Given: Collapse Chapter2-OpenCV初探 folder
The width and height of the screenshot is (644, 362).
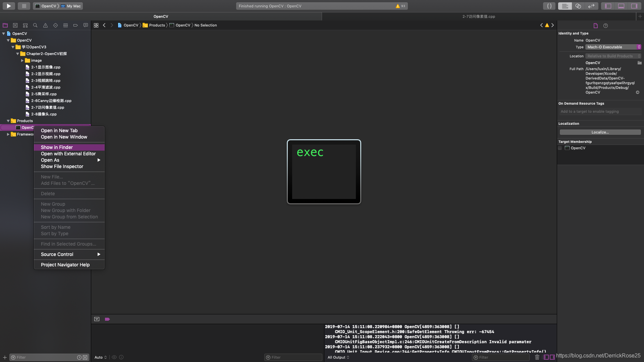Looking at the screenshot, I should click(18, 54).
